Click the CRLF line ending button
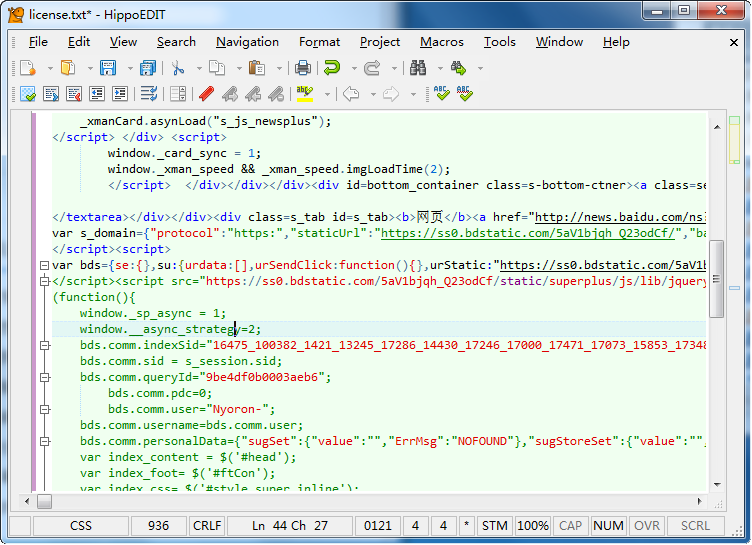This screenshot has height=545, width=752. [x=207, y=525]
